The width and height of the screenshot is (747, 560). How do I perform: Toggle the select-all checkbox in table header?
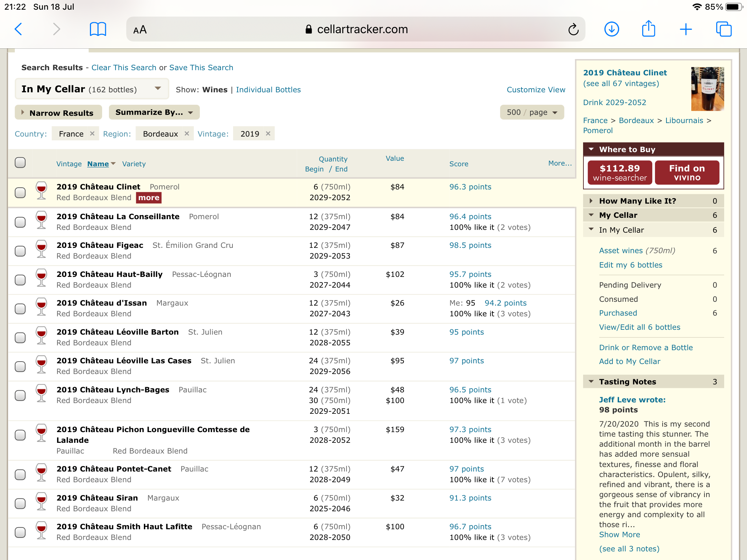point(20,162)
